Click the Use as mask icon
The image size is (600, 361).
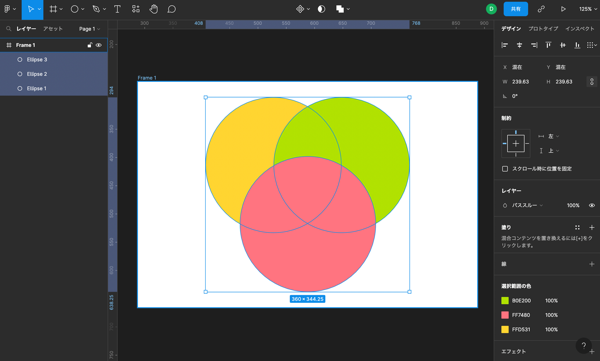[321, 9]
